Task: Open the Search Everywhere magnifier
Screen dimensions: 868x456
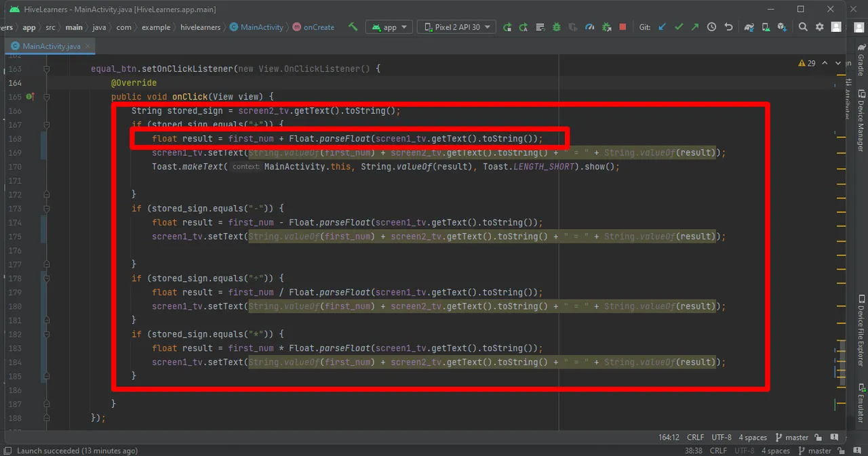Action: [803, 27]
